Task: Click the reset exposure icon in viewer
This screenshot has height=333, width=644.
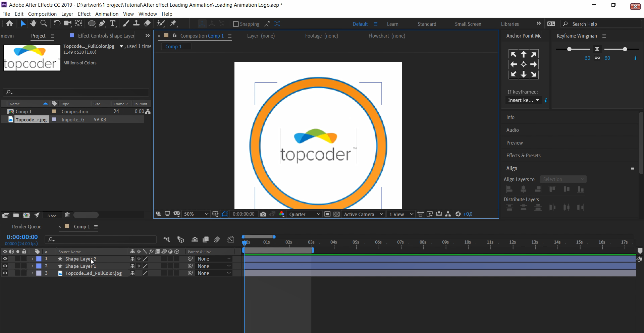Action: tap(458, 214)
